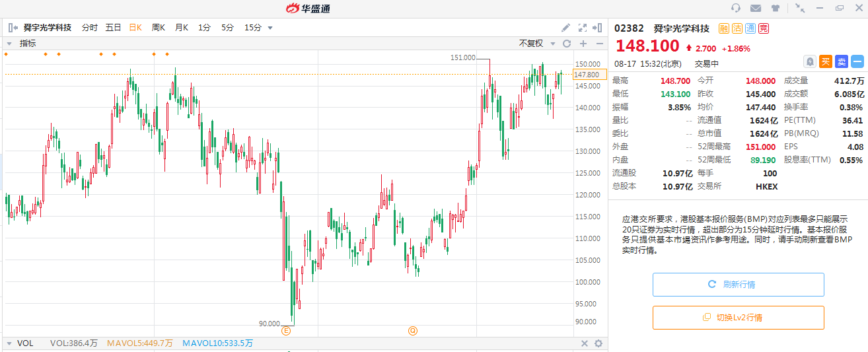Collapse the left panel with the bracket-arrow icon
Image resolution: width=868 pixels, height=352 pixels.
tap(12, 28)
